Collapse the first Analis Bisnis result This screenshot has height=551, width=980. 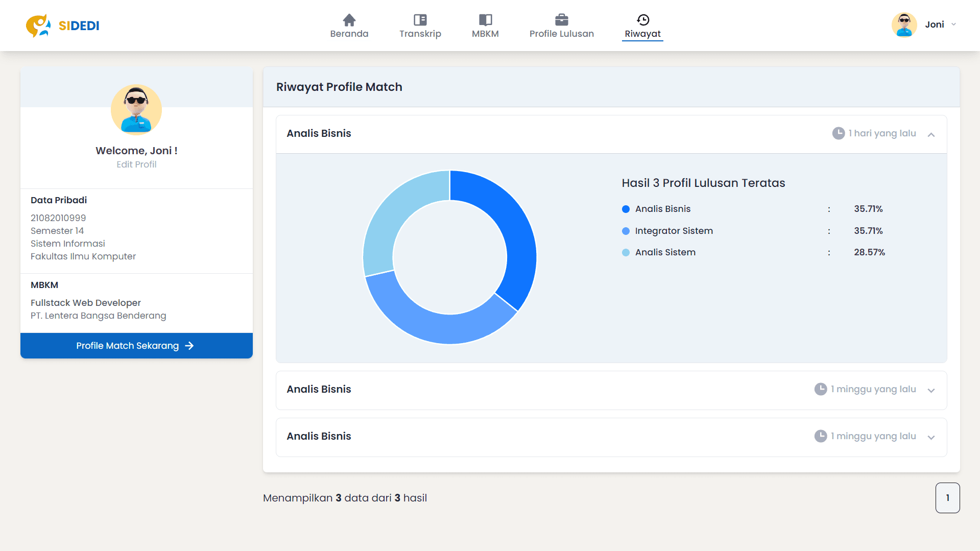(x=931, y=134)
